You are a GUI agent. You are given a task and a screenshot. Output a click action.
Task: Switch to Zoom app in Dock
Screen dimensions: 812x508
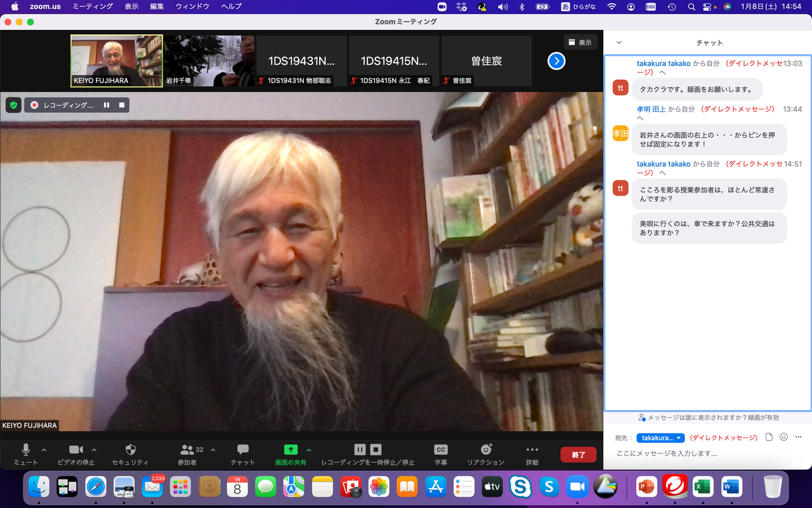577,487
